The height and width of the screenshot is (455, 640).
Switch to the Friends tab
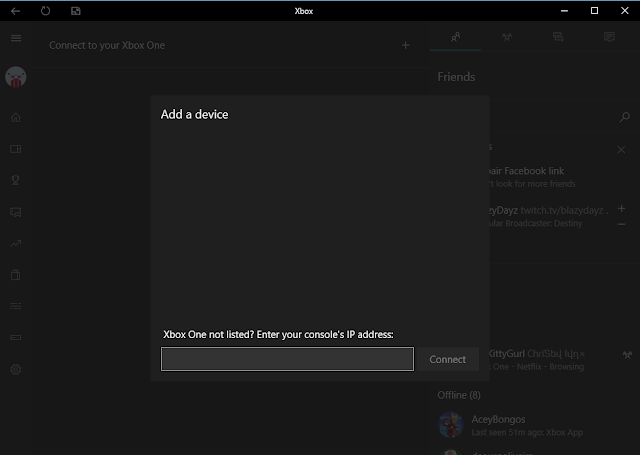456,37
